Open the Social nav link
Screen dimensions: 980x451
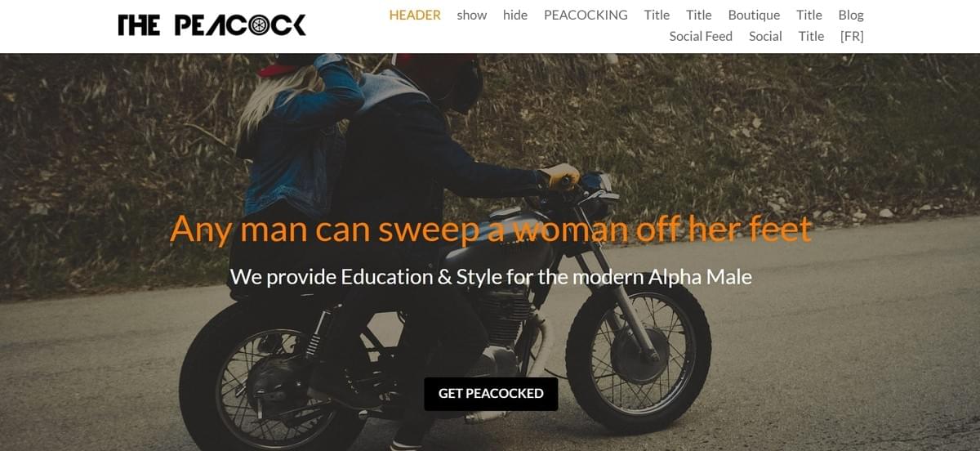(765, 36)
